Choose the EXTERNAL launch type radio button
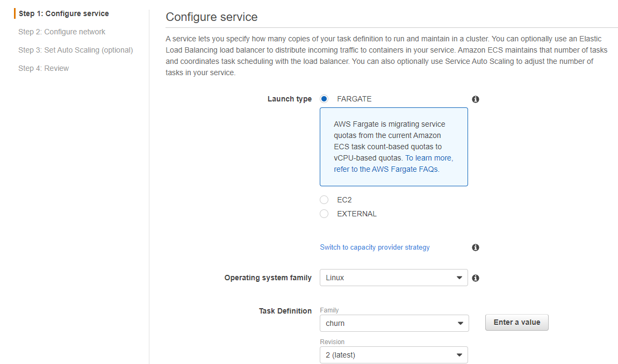This screenshot has height=364, width=618. (324, 214)
